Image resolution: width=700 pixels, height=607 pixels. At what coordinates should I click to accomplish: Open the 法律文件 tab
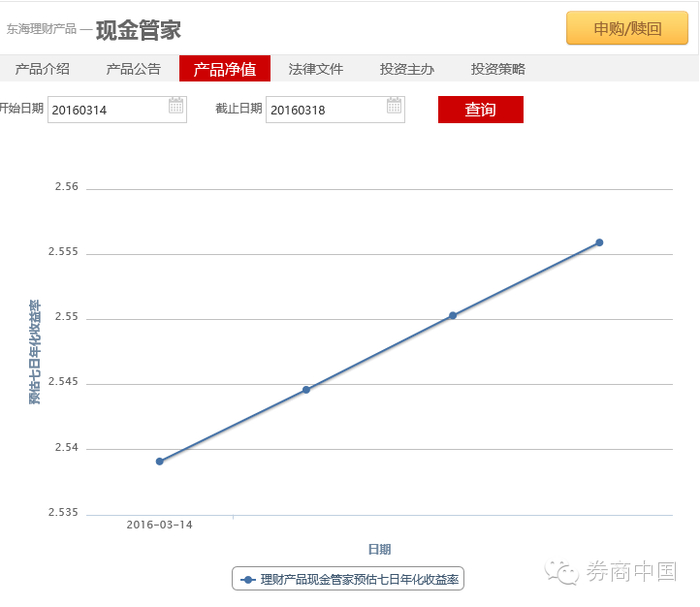(x=316, y=69)
